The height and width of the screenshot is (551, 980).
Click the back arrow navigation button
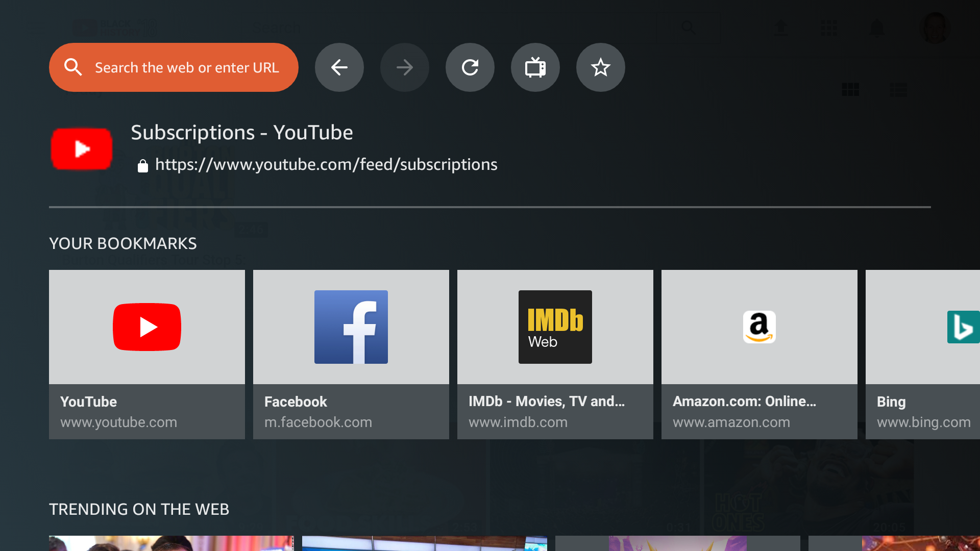(x=339, y=67)
